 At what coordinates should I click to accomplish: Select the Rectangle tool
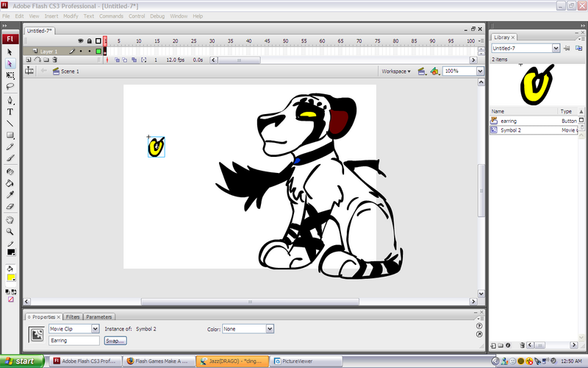click(10, 135)
